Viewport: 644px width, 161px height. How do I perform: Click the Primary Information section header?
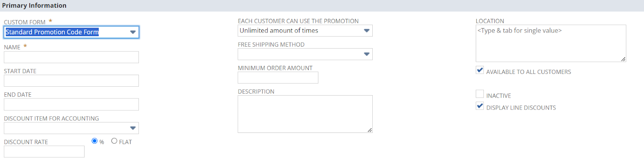point(34,6)
